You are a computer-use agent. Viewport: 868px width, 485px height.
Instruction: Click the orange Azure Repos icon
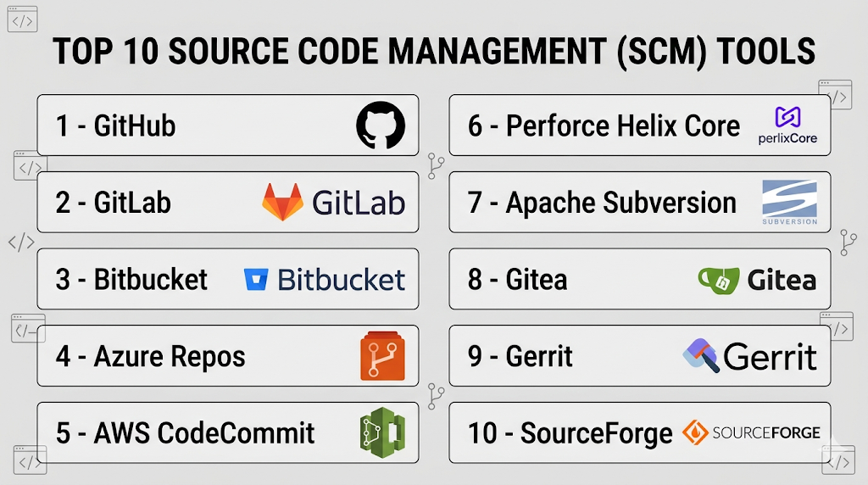coord(383,356)
